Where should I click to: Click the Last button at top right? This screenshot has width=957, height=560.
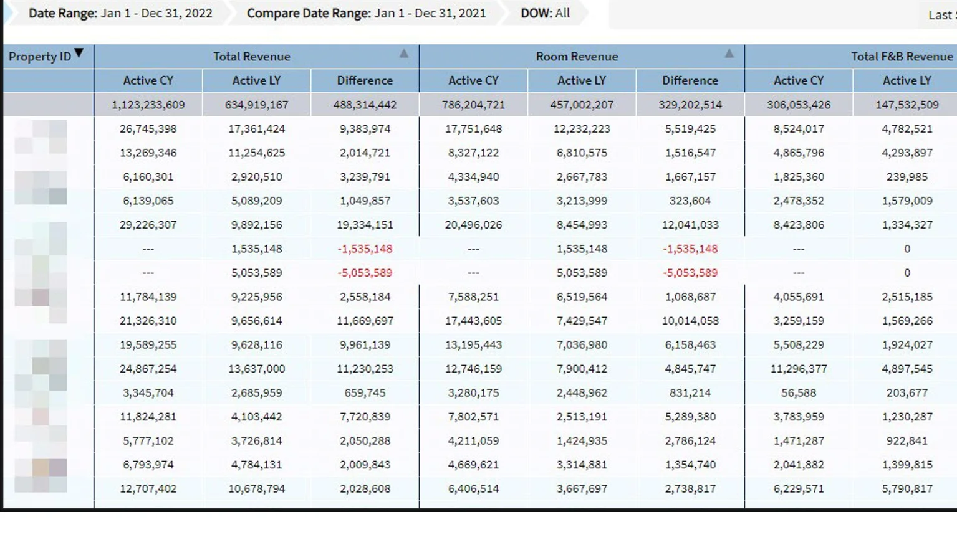[940, 15]
